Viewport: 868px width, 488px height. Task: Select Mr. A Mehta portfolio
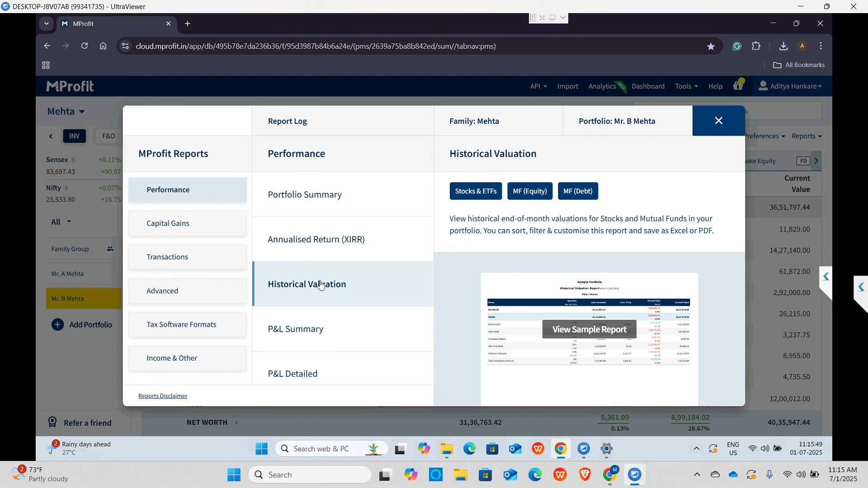pyautogui.click(x=83, y=274)
